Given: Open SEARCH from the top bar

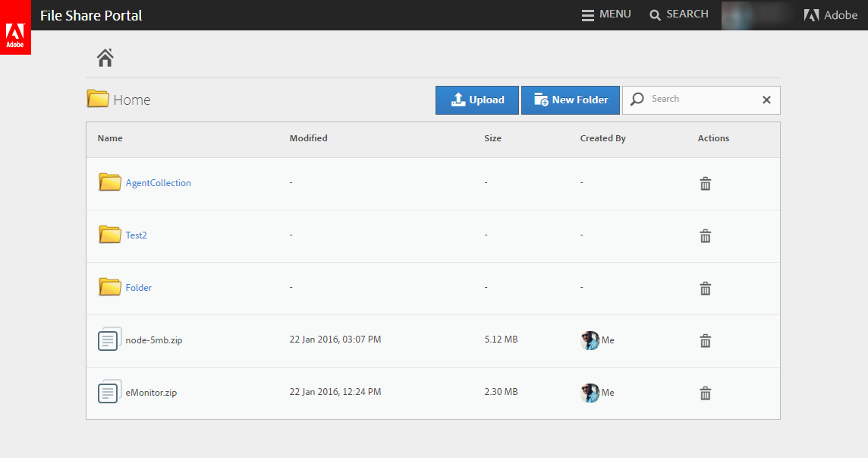Looking at the screenshot, I should point(679,14).
